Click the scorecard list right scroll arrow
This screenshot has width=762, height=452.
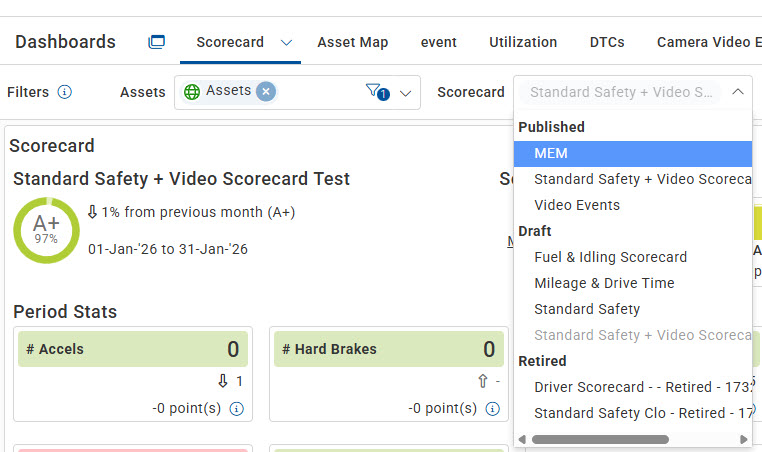(744, 439)
